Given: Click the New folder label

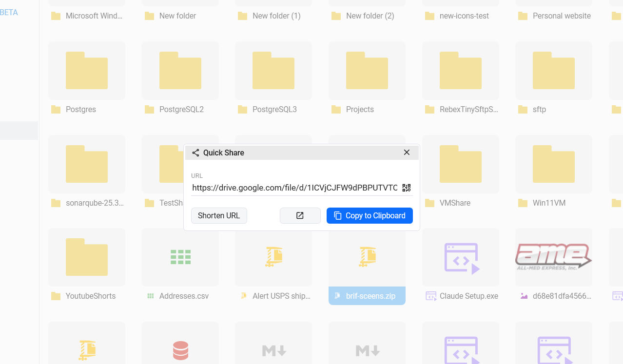Looking at the screenshot, I should 177,16.
